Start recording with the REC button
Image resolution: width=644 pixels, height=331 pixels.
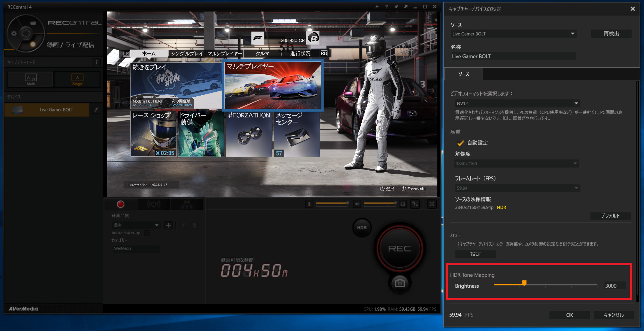click(400, 249)
